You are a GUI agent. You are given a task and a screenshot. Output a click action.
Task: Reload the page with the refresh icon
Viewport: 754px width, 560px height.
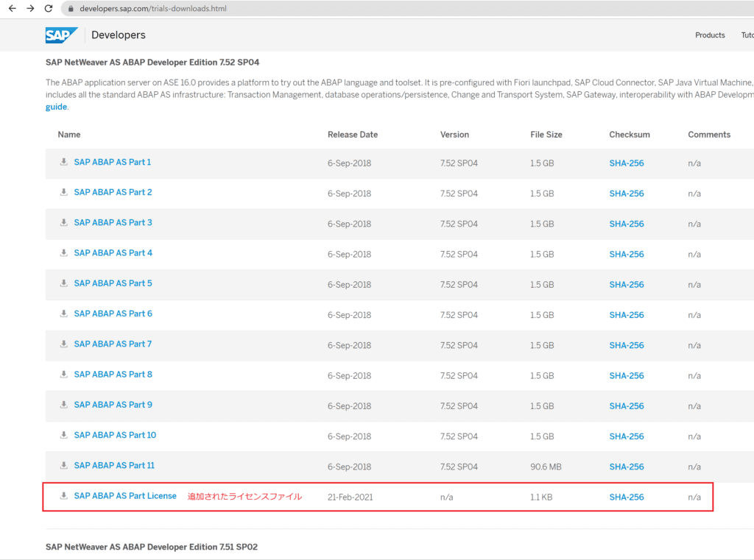49,9
